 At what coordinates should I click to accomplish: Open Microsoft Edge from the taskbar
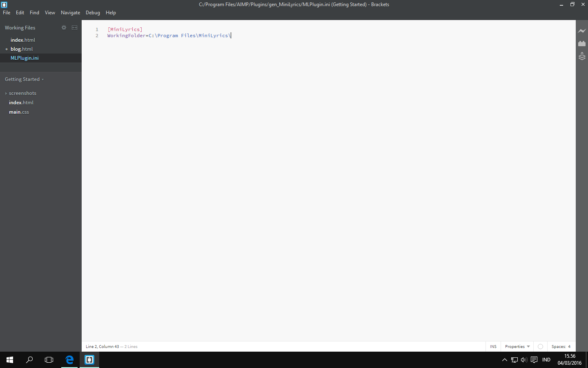69,360
